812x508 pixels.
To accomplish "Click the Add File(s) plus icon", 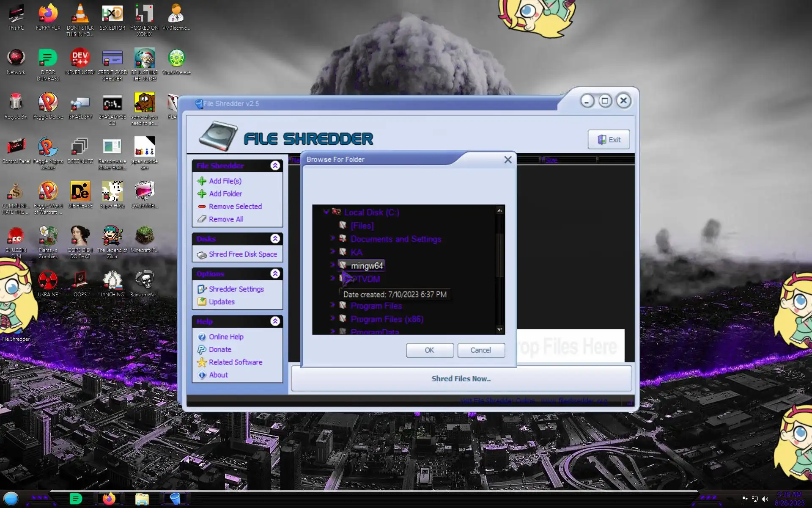I will point(202,181).
